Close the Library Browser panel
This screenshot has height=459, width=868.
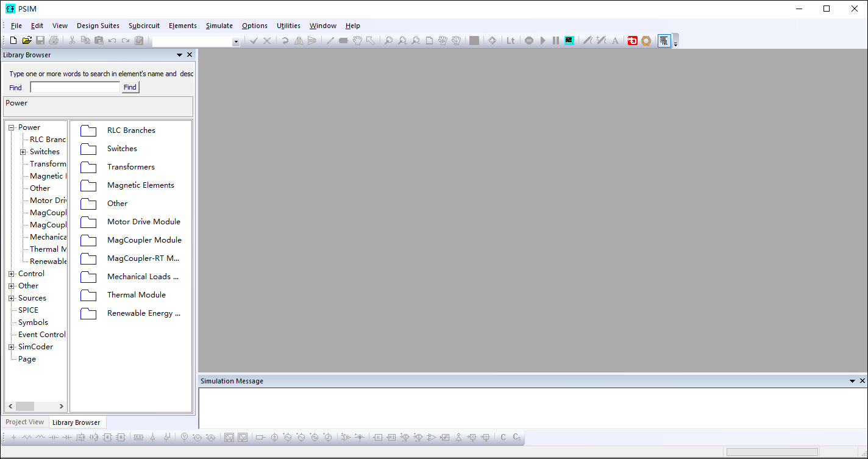(190, 55)
